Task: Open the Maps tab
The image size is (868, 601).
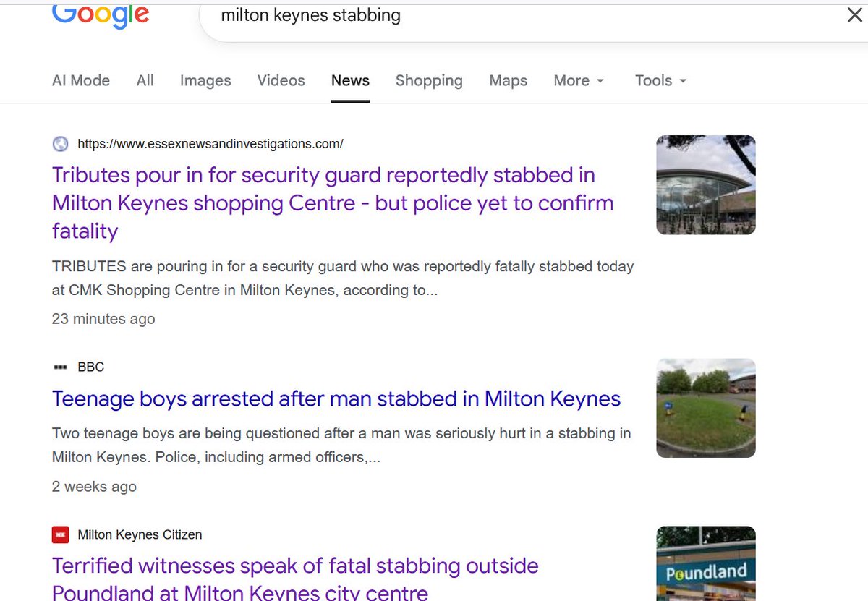Action: pyautogui.click(x=509, y=80)
